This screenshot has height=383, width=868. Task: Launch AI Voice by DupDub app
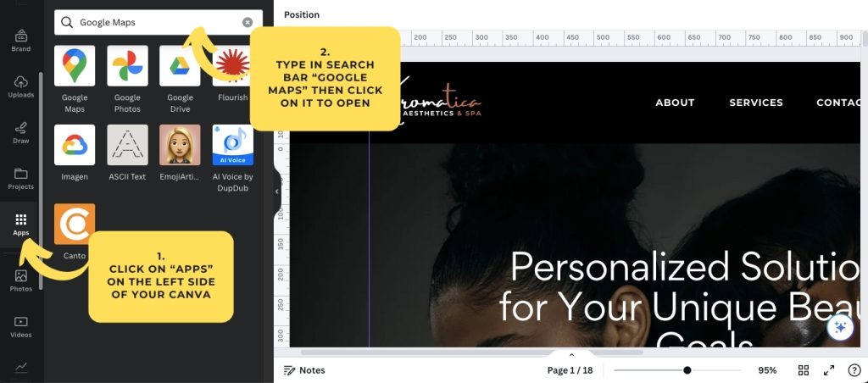(x=231, y=145)
